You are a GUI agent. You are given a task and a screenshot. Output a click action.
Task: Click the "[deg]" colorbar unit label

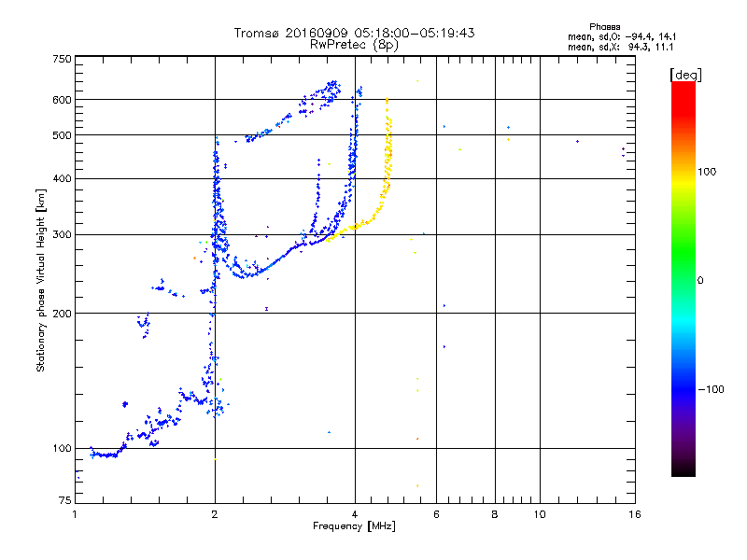[x=685, y=75]
